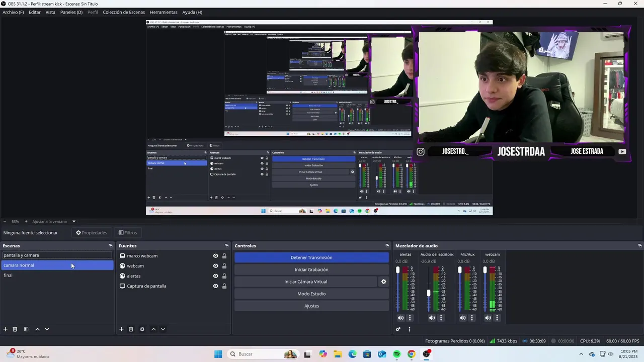
Task: Unlock the Captura de pantalla source
Action: 224,286
